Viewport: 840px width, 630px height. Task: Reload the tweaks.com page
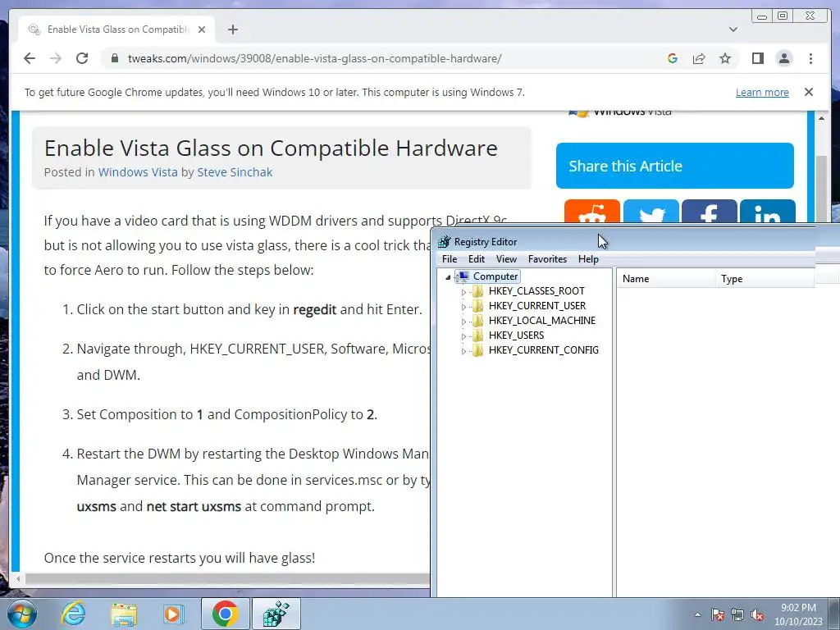tap(82, 58)
